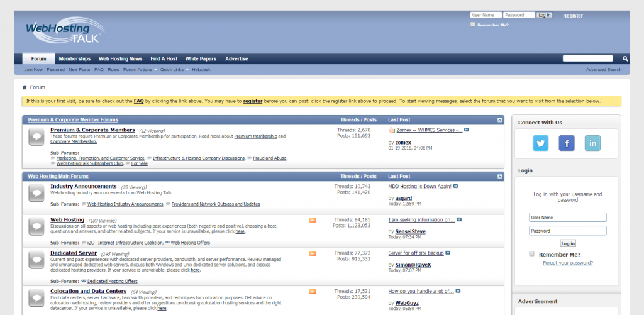Open RSS feed icon for Dedicated Server
This screenshot has width=644, height=315.
(x=313, y=253)
